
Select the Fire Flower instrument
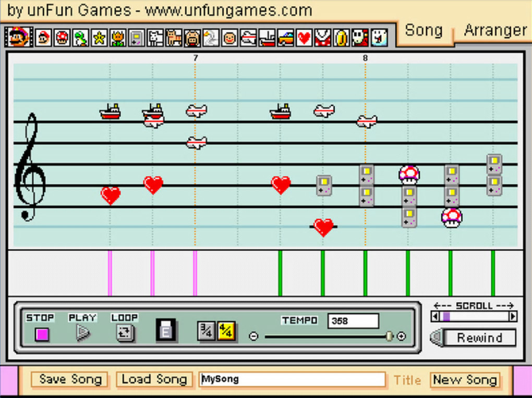(x=118, y=38)
